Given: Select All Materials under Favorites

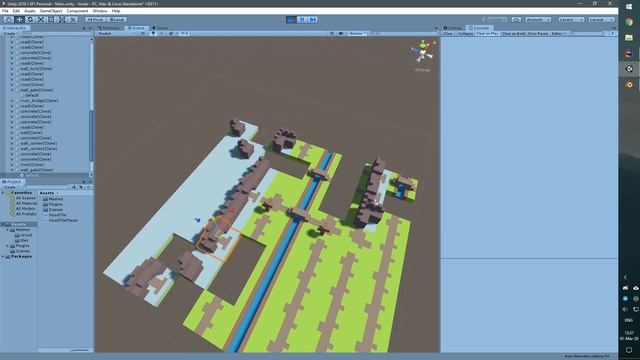Looking at the screenshot, I should (26, 203).
